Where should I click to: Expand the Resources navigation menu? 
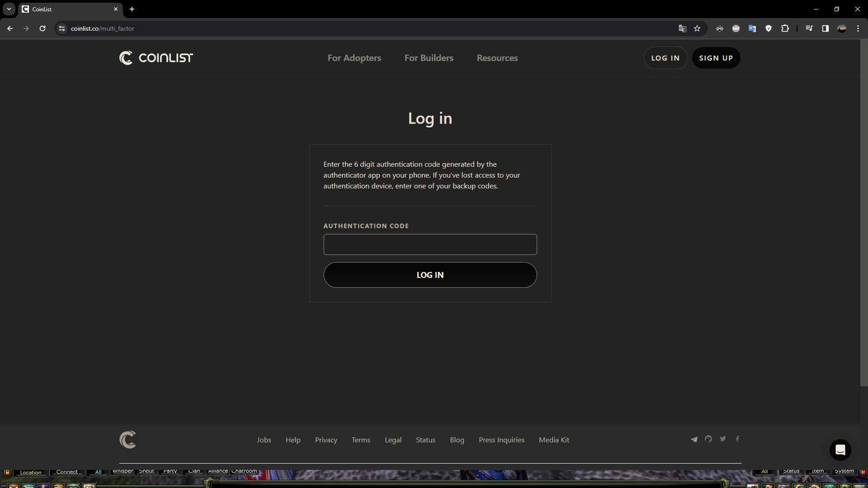click(497, 58)
